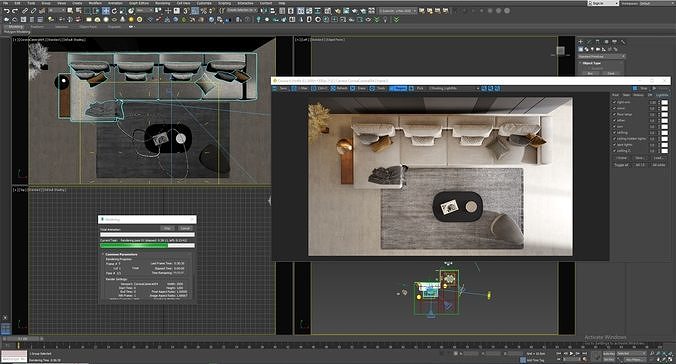Open the History tab in VFB
The image size is (676, 364).
coord(638,95)
